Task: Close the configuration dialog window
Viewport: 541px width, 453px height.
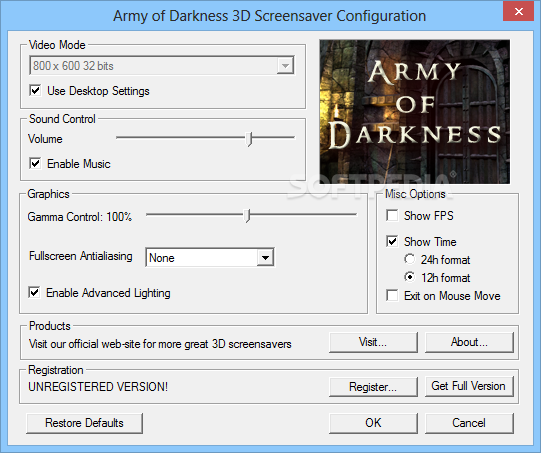Action: pyautogui.click(x=519, y=12)
